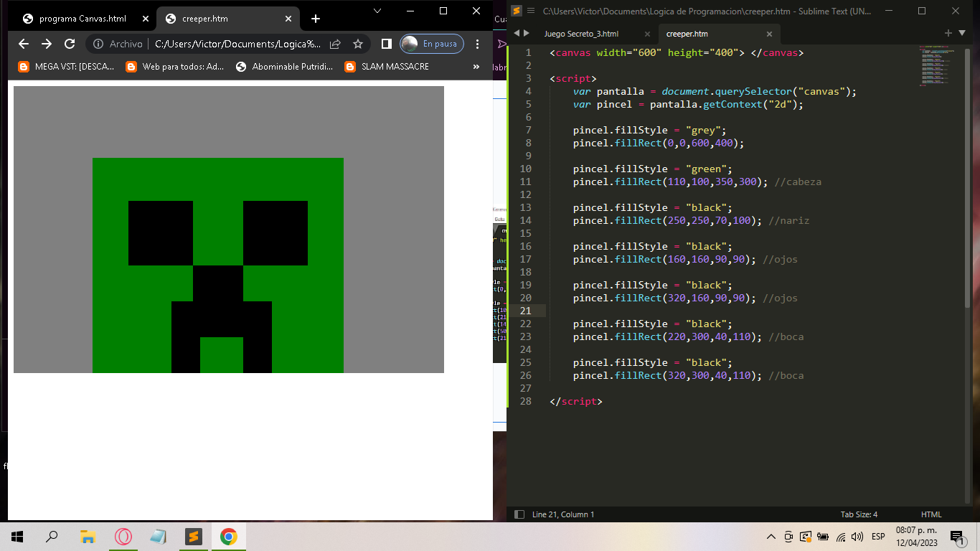Open File Explorer from taskbar
The image size is (980, 551).
(88, 537)
